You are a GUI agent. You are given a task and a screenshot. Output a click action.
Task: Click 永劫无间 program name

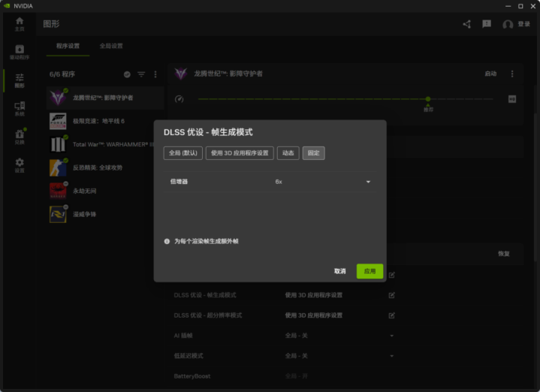coord(84,191)
